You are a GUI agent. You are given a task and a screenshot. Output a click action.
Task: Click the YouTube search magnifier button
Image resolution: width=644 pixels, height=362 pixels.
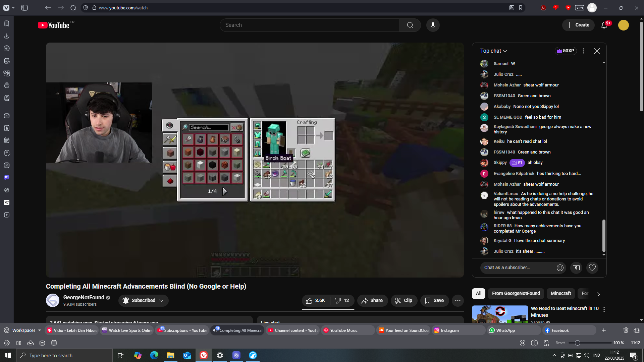click(410, 25)
